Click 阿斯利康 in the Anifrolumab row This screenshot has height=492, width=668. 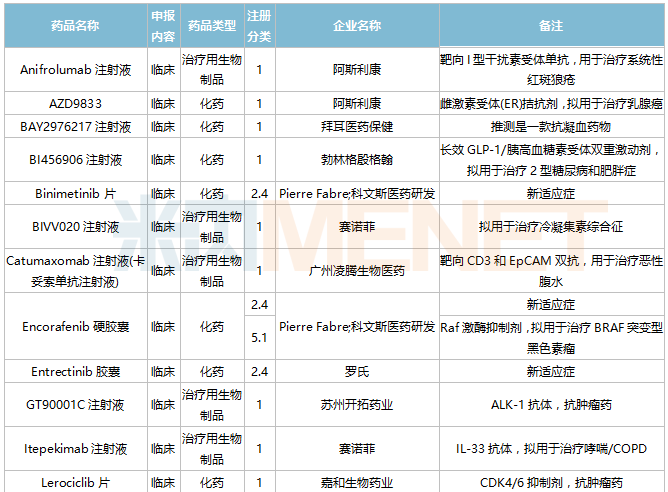tap(357, 69)
